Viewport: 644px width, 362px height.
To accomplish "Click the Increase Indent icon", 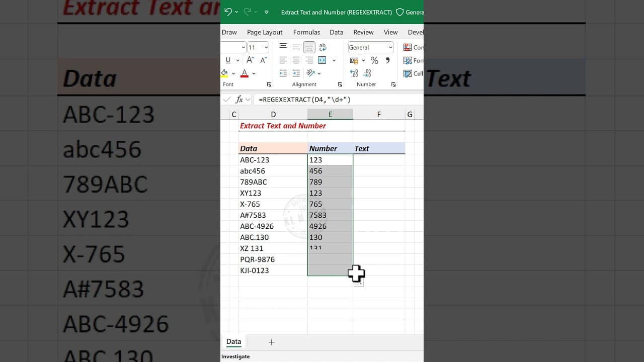I will [296, 73].
